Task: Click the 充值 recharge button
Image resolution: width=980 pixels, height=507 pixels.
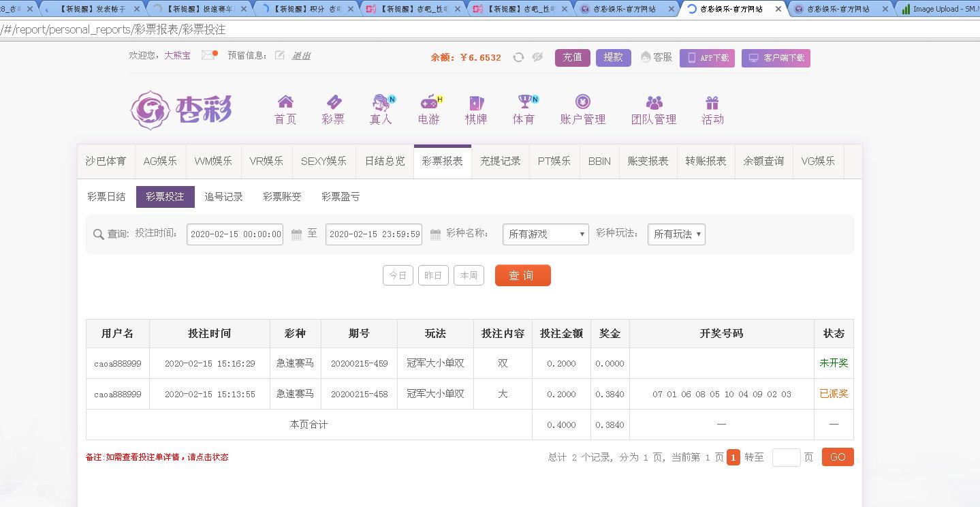Action: (573, 57)
